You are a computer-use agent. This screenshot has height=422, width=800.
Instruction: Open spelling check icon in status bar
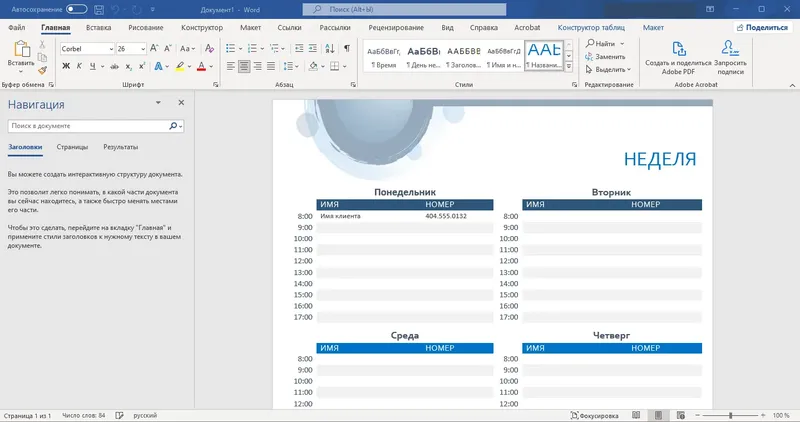point(119,415)
